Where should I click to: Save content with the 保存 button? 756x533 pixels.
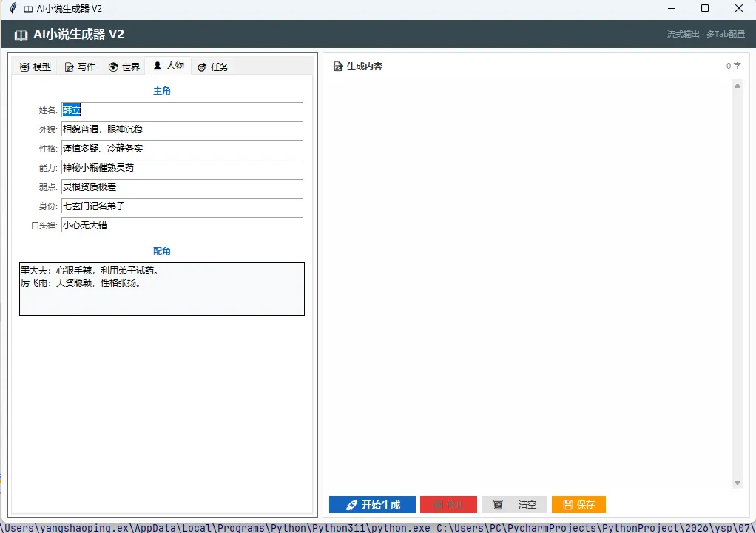(578, 505)
